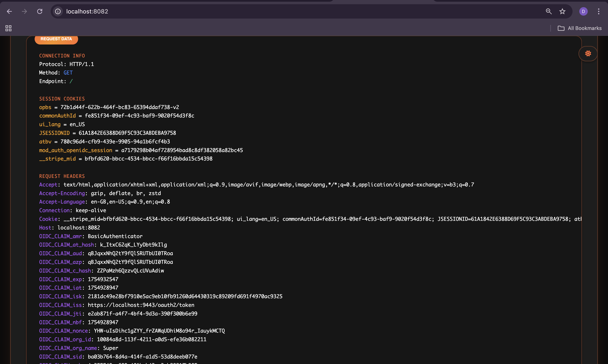
Task: Select the https://localhost:9443/oauth2/token issuer value
Action: tap(141, 305)
